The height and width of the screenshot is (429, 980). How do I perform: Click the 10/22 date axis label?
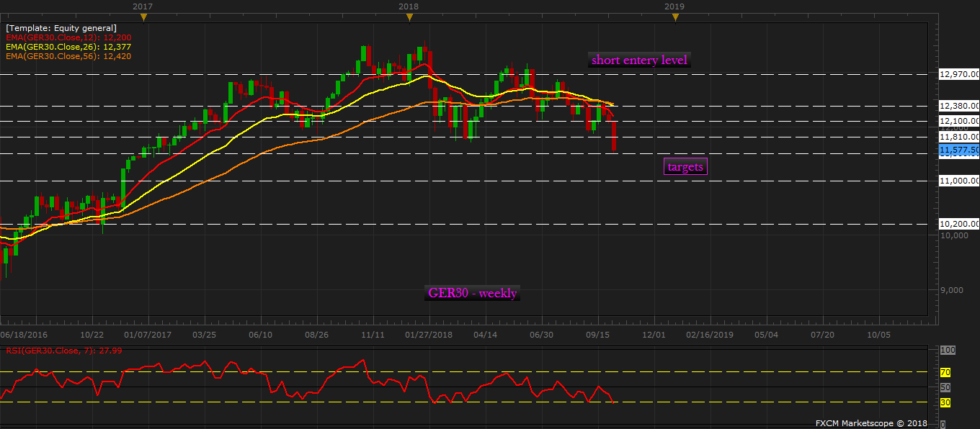tap(92, 335)
